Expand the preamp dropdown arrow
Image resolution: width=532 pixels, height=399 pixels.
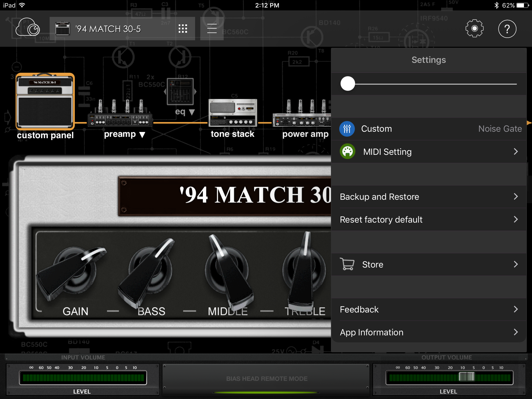[142, 135]
